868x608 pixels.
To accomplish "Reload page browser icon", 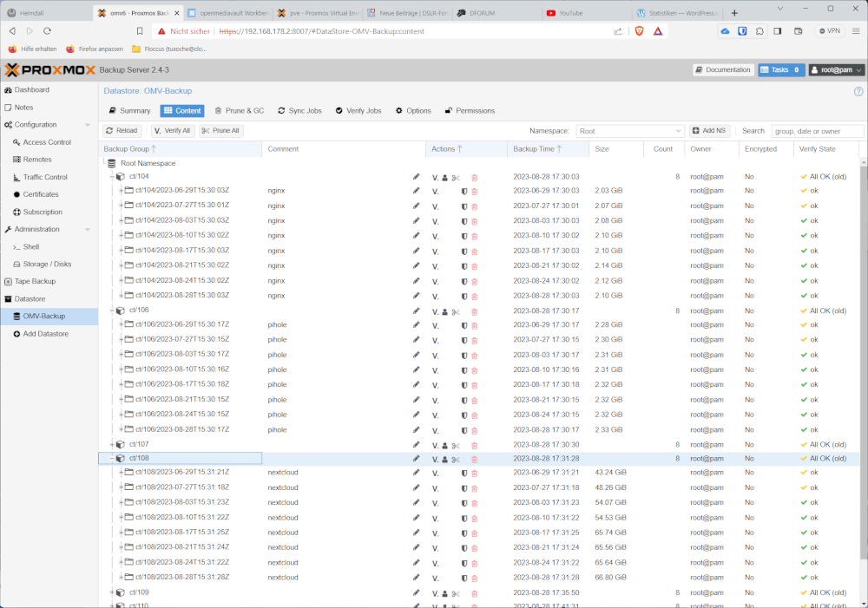I will coord(47,31).
